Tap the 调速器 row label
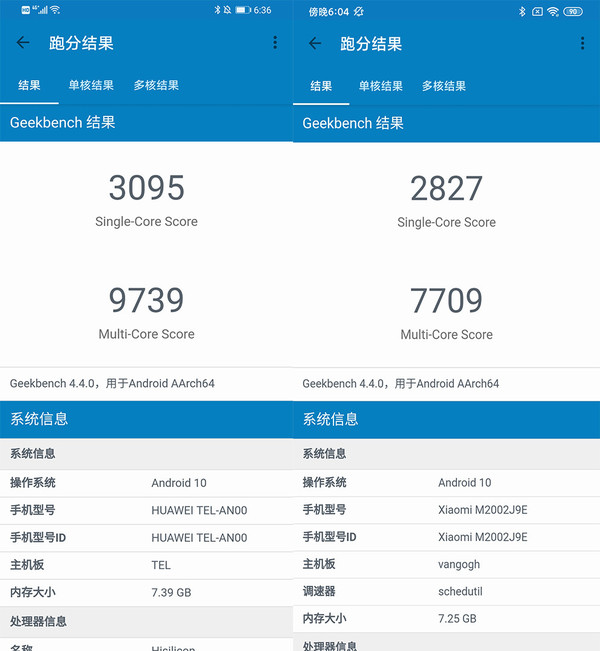This screenshot has width=600, height=651. pos(319,591)
